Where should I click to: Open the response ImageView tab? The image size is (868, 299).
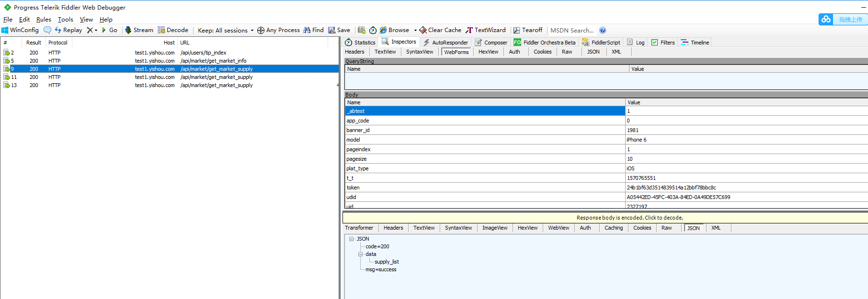coord(495,228)
